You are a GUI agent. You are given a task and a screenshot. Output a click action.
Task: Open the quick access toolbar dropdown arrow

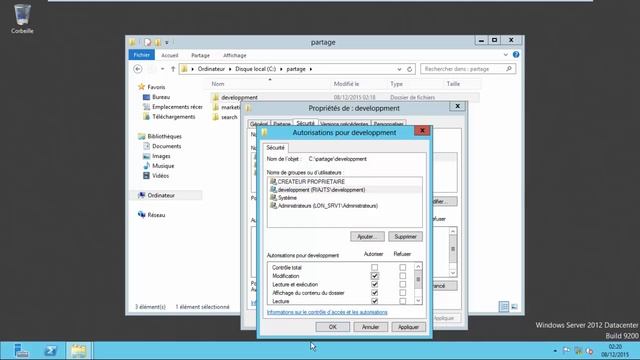[167, 42]
